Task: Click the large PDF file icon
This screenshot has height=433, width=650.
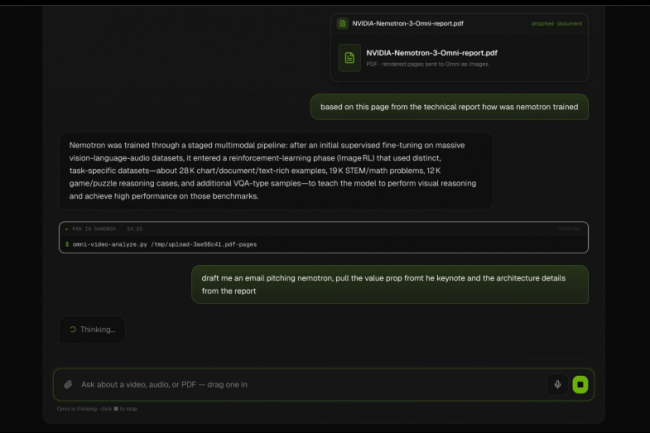Action: tap(349, 58)
